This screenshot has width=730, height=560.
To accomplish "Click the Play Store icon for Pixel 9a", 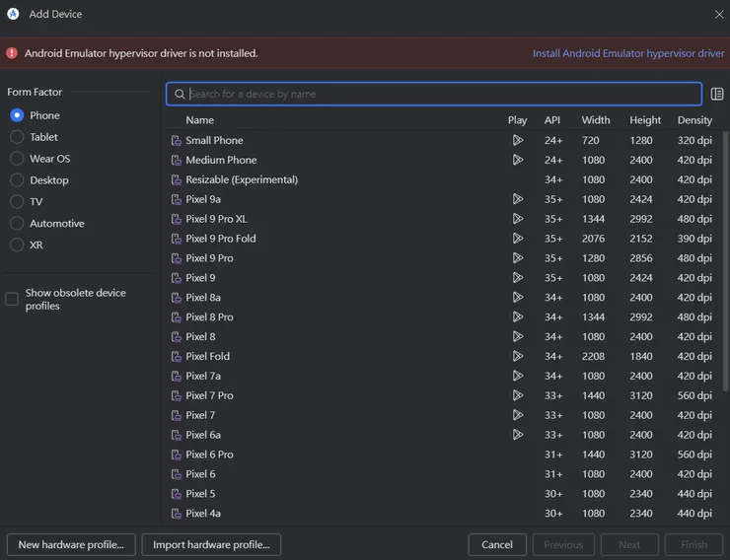I will (518, 199).
